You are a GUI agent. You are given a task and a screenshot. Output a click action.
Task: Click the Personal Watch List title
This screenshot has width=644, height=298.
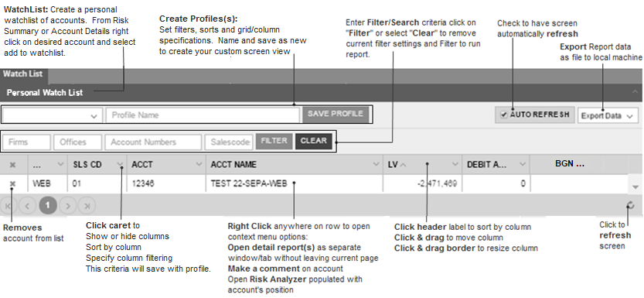click(x=45, y=92)
